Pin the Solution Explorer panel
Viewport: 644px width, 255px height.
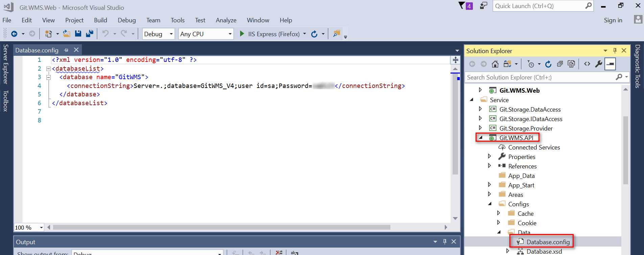click(615, 51)
